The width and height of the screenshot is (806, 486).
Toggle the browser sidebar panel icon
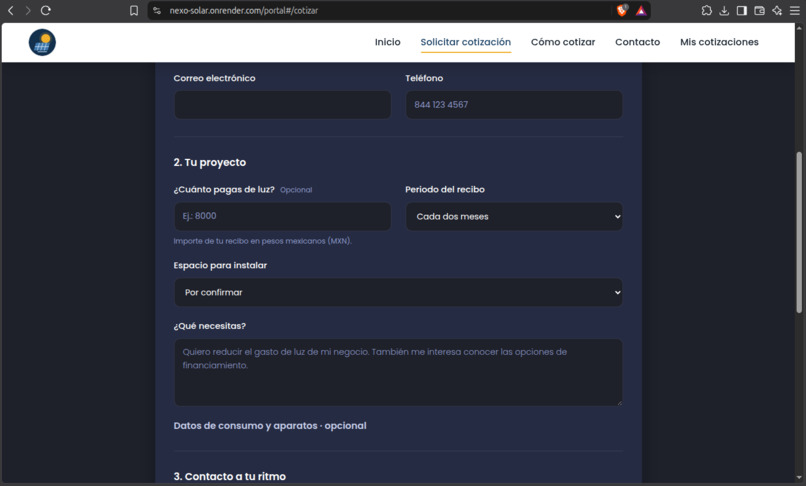tap(741, 10)
